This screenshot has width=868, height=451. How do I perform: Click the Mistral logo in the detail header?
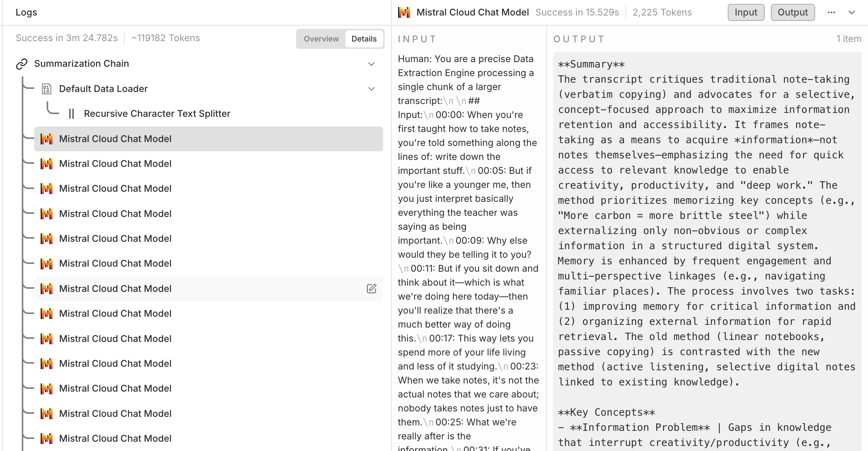point(404,12)
